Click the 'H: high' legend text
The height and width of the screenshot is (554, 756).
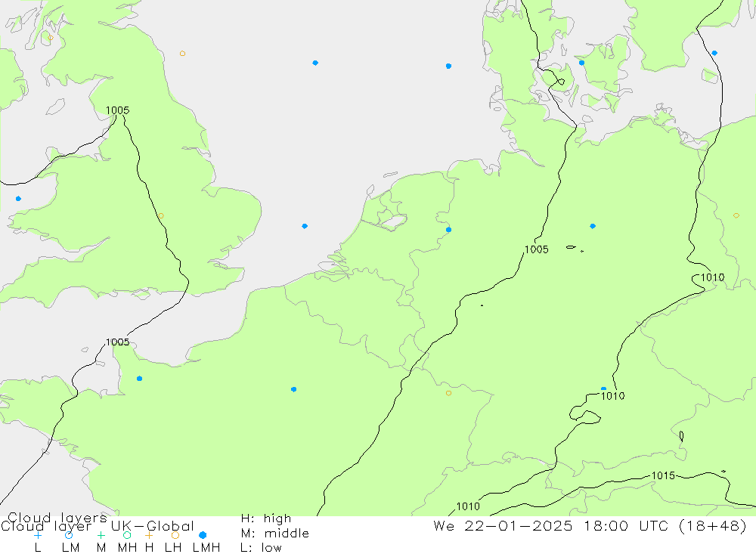pyautogui.click(x=266, y=518)
